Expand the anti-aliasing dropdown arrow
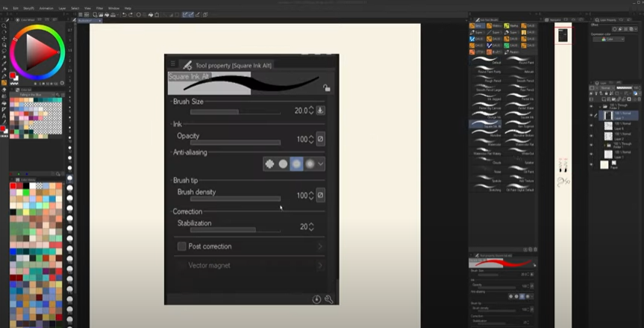Image resolution: width=644 pixels, height=328 pixels. point(321,164)
